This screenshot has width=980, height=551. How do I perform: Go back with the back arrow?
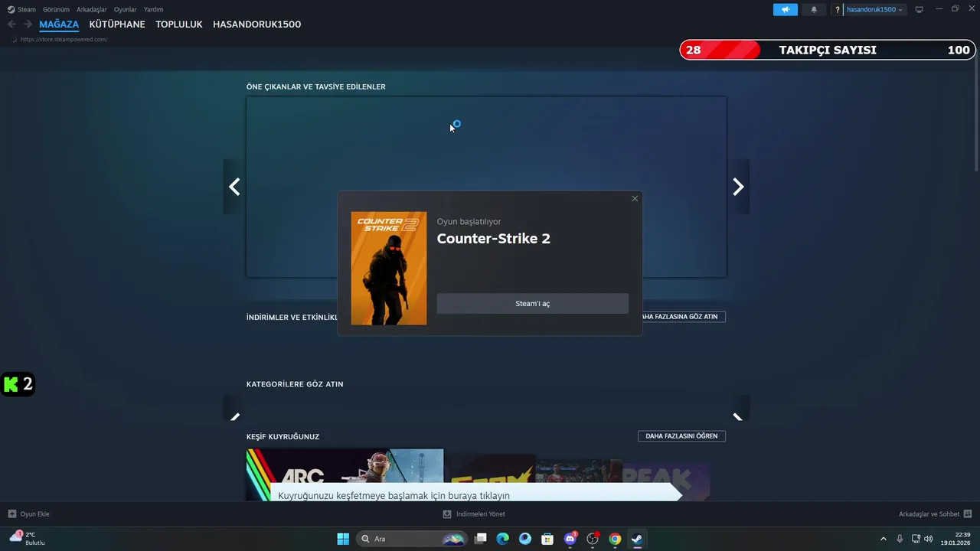[x=11, y=24]
